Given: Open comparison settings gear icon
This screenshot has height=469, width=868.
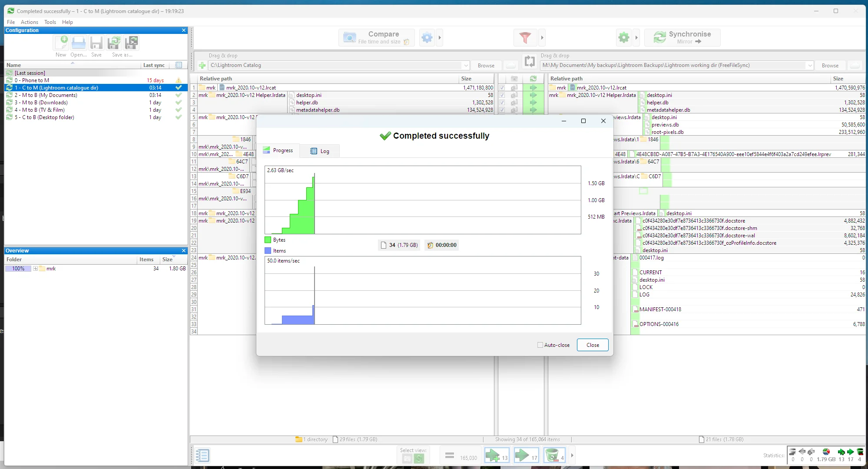Looking at the screenshot, I should point(427,38).
